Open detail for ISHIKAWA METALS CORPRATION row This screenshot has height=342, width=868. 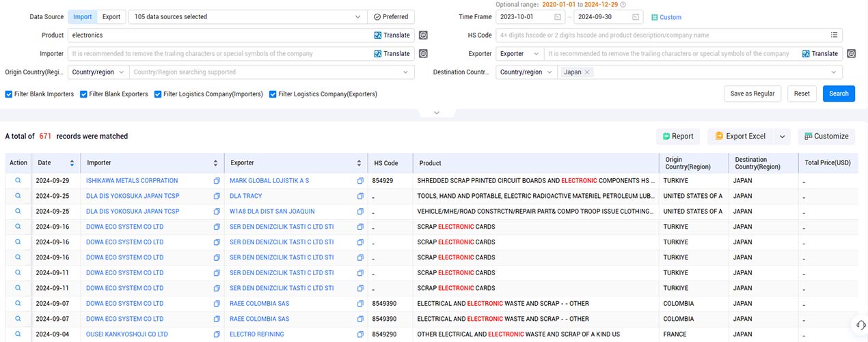pos(18,181)
